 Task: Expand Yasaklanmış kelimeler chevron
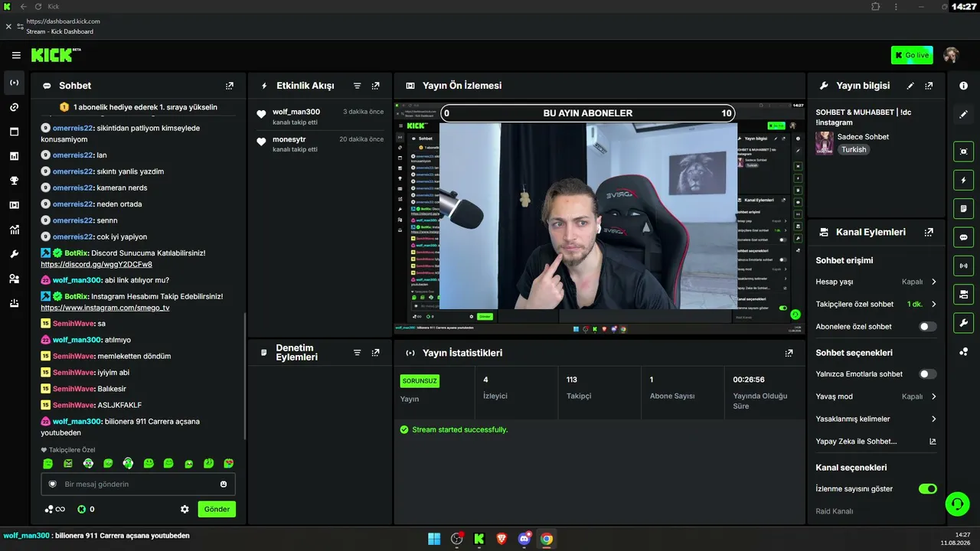click(x=933, y=419)
